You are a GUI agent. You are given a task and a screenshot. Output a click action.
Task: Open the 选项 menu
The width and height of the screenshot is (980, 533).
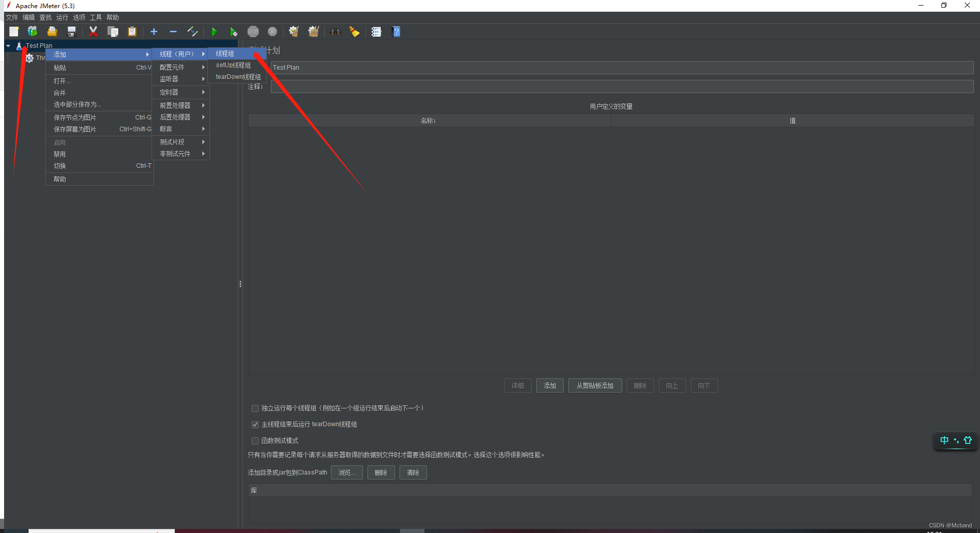(79, 17)
